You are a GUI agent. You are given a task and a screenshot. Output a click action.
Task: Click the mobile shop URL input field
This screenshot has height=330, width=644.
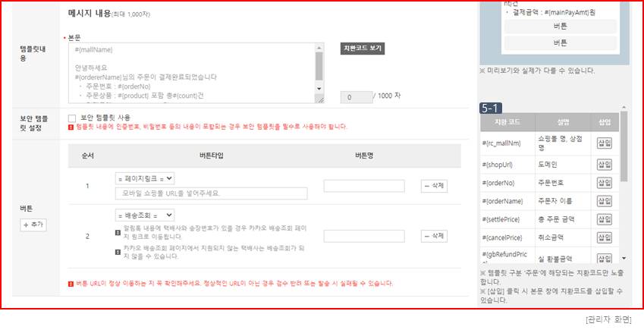[x=212, y=193]
